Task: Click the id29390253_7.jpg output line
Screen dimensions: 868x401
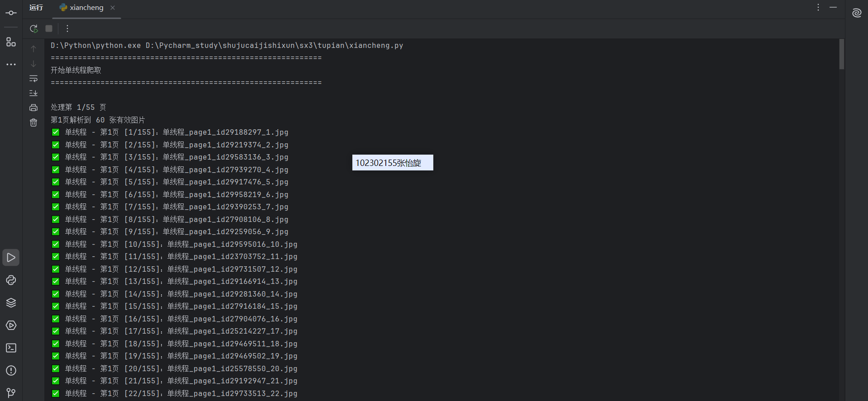Action: [x=170, y=207]
